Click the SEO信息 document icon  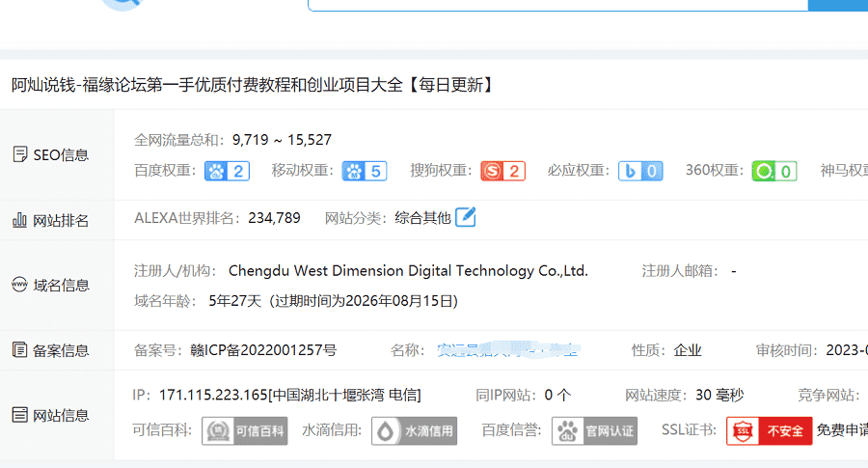(x=19, y=154)
